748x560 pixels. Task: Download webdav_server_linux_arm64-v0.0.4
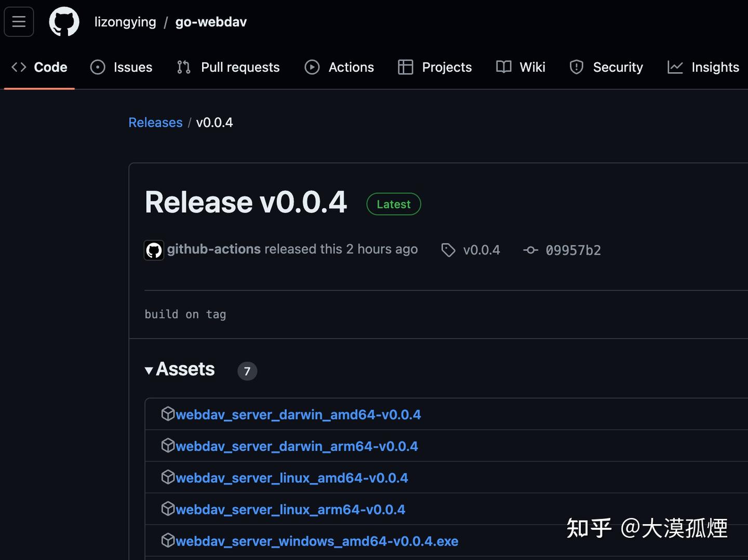[290, 510]
